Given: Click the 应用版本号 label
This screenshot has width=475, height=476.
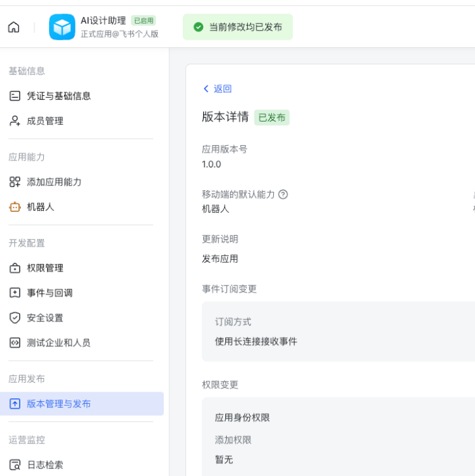Looking at the screenshot, I should pos(225,149).
